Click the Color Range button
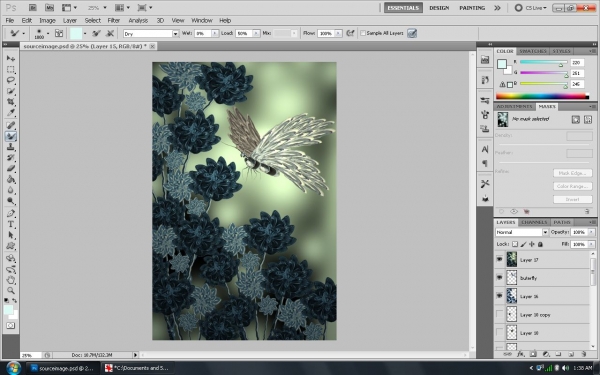The width and height of the screenshot is (600, 375). pos(572,186)
